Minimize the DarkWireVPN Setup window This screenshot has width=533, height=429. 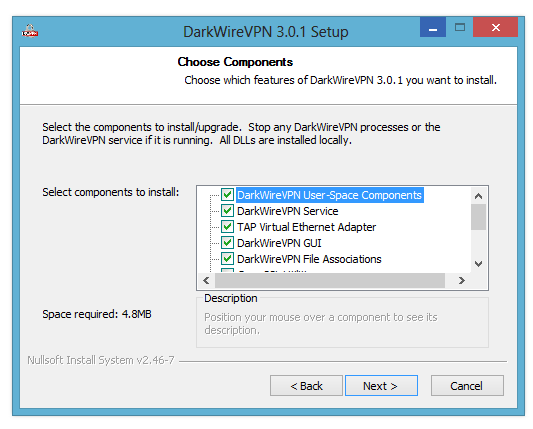point(433,27)
